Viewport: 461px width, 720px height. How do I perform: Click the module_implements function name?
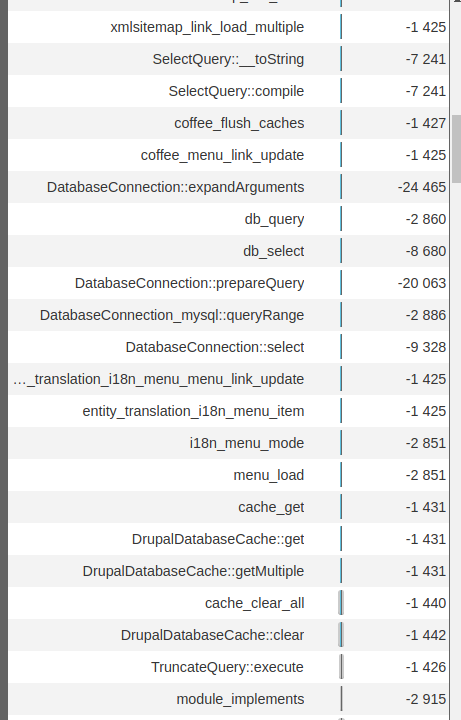click(240, 699)
